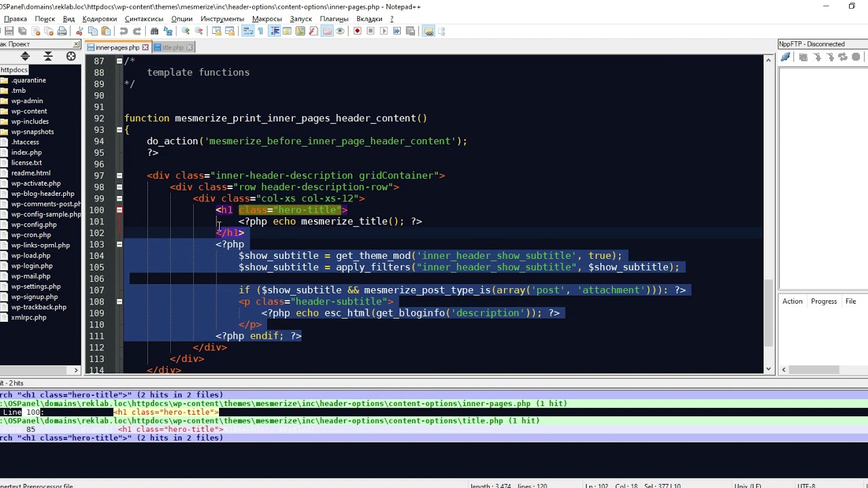Click project tree scroll-right arrow
Viewport: 868px width, 488px height.
[76, 370]
